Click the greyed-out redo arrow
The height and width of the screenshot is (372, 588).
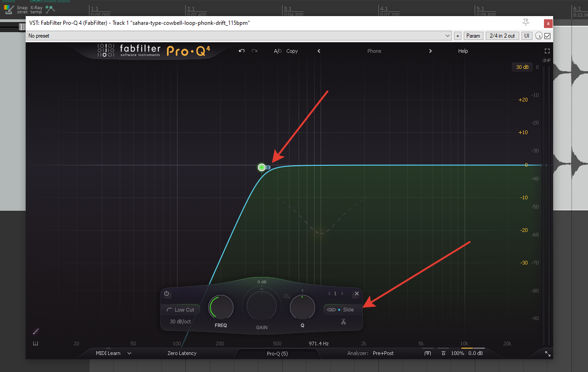pyautogui.click(x=255, y=51)
